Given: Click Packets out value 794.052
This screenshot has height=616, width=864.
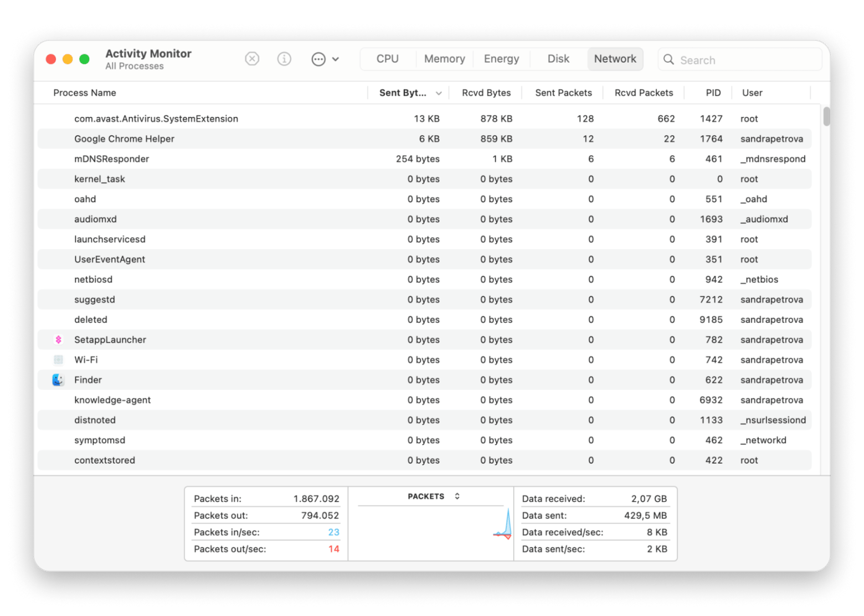Looking at the screenshot, I should pos(320,515).
